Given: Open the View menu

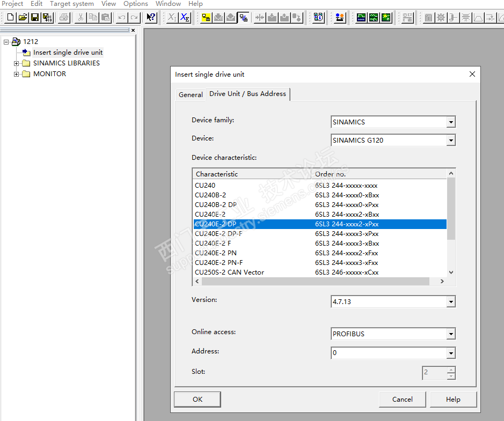Looking at the screenshot, I should tap(108, 4).
